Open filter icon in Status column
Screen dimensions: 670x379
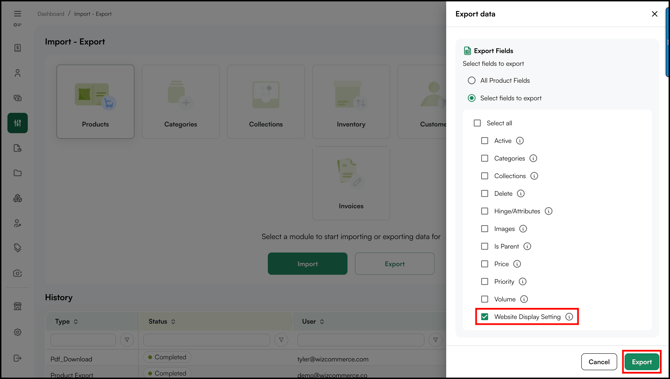coord(281,340)
